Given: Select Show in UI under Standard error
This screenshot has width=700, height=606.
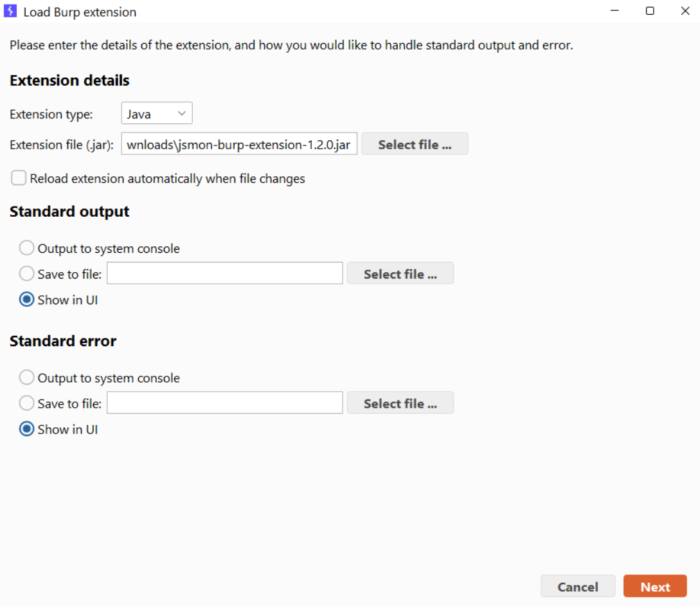Looking at the screenshot, I should click(x=26, y=429).
